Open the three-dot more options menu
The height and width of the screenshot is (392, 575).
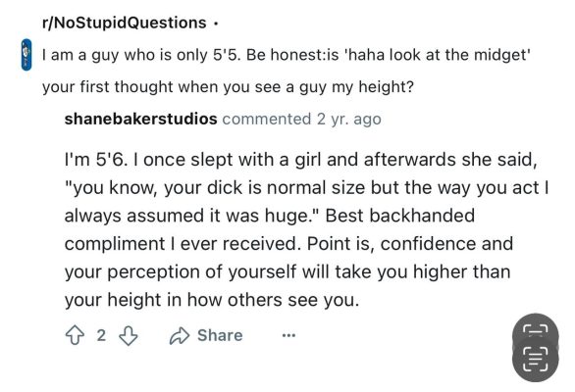[288, 335]
